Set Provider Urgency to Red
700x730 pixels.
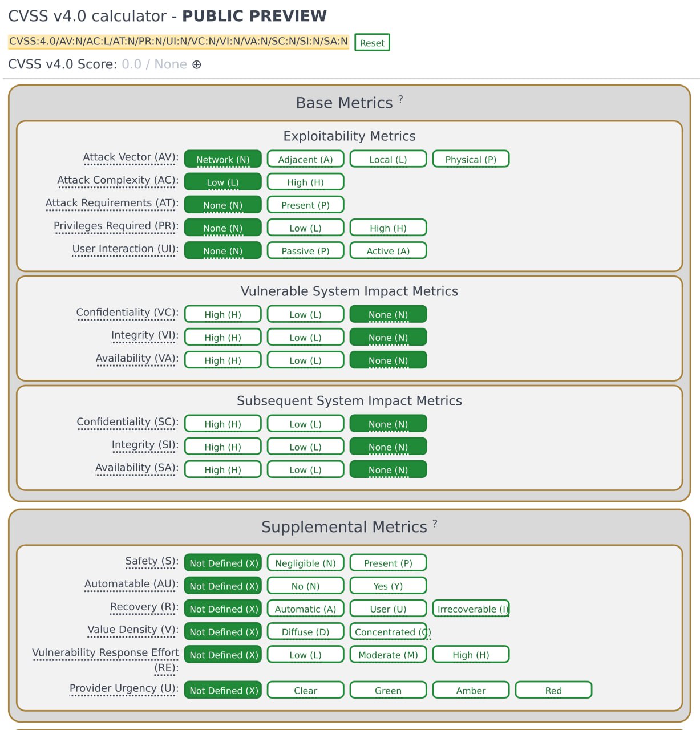(553, 691)
